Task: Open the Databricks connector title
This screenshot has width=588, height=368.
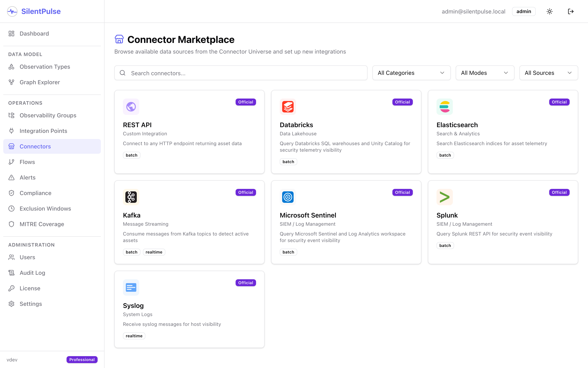Action: pos(296,125)
